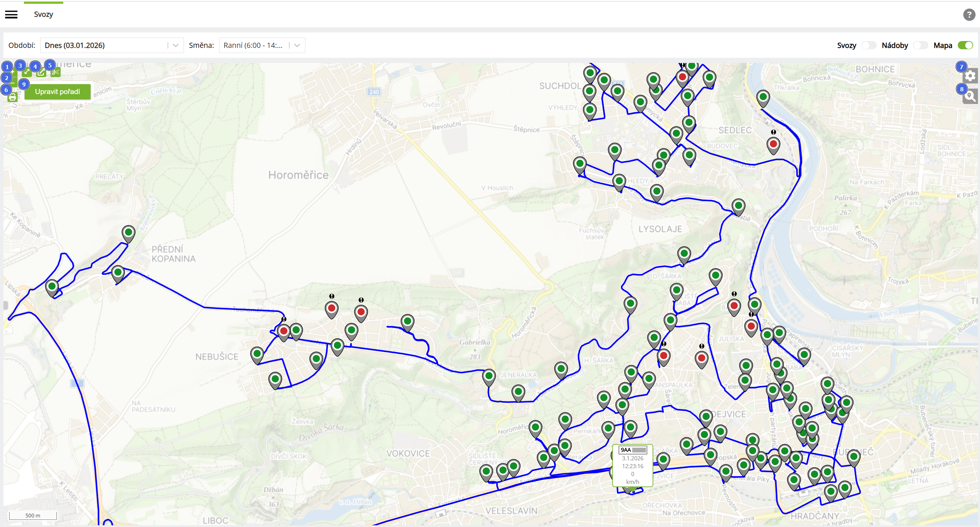The width and height of the screenshot is (980, 527).
Task: Click the print map icon
Action: click(12, 97)
